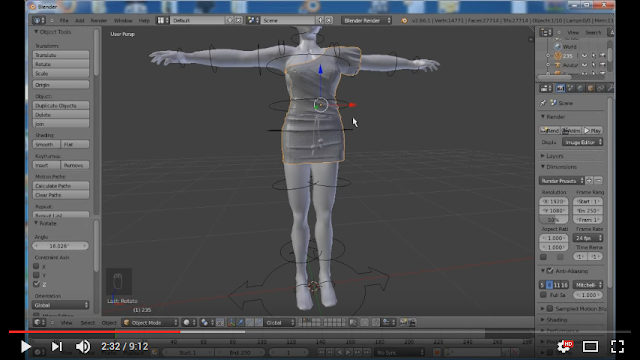Open Render Presets dropdown
Viewport: 640px width, 360px height.
pos(562,180)
